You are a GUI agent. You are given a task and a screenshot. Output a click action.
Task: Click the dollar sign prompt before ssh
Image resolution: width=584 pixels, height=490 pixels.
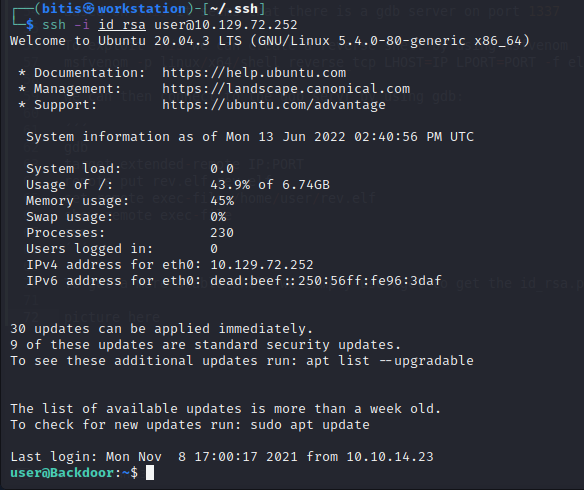pyautogui.click(x=30, y=25)
